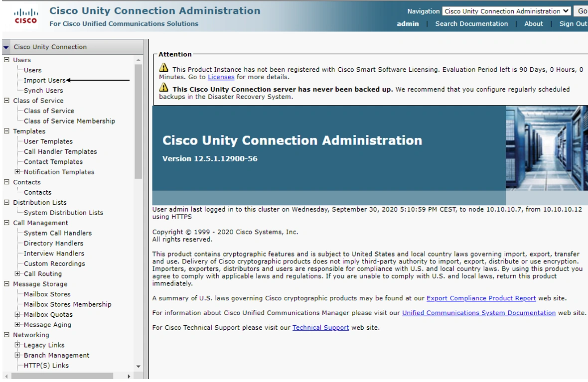This screenshot has height=382, width=588.
Task: Expand the Call Routing node
Action: pos(17,273)
